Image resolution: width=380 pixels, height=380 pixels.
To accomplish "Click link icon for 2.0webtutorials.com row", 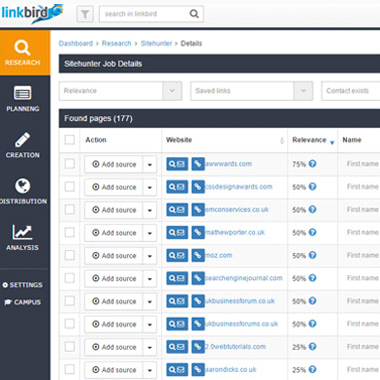I will pyautogui.click(x=198, y=347).
